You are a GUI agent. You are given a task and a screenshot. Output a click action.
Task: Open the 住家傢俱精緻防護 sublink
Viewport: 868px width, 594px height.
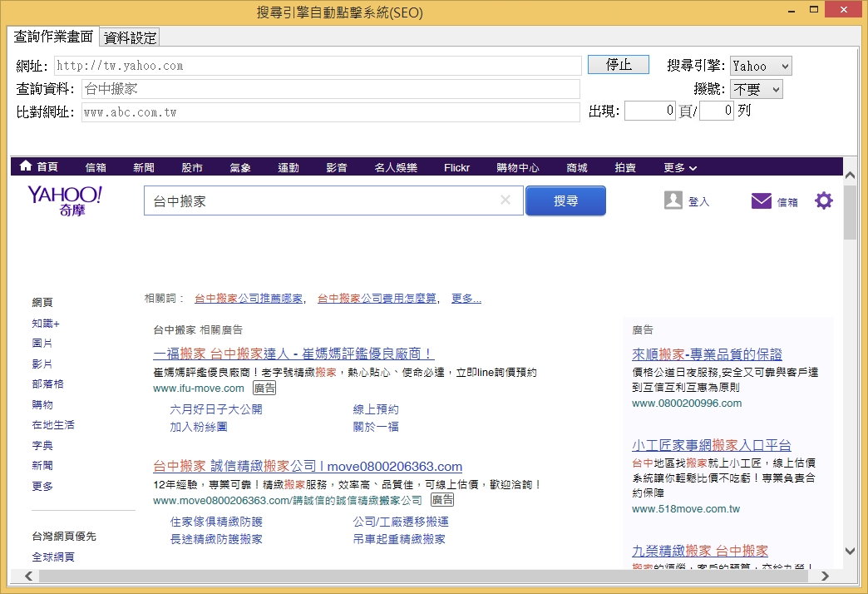pyautogui.click(x=216, y=522)
